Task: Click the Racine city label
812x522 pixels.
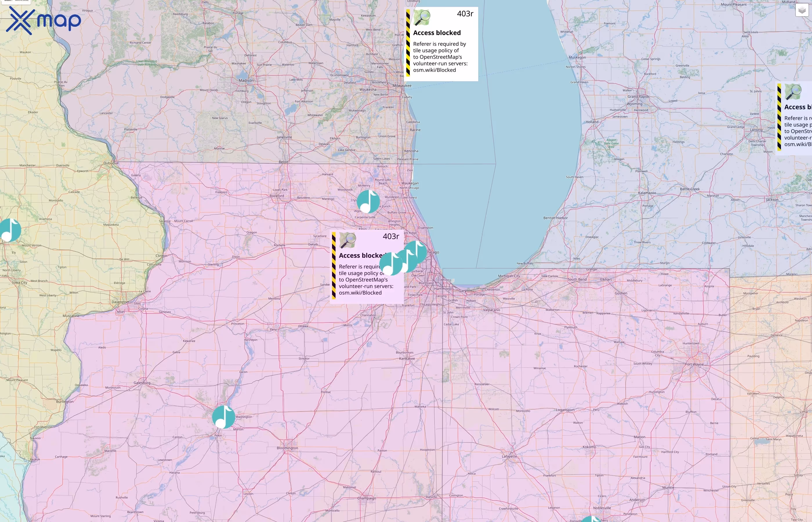Action: (x=415, y=130)
